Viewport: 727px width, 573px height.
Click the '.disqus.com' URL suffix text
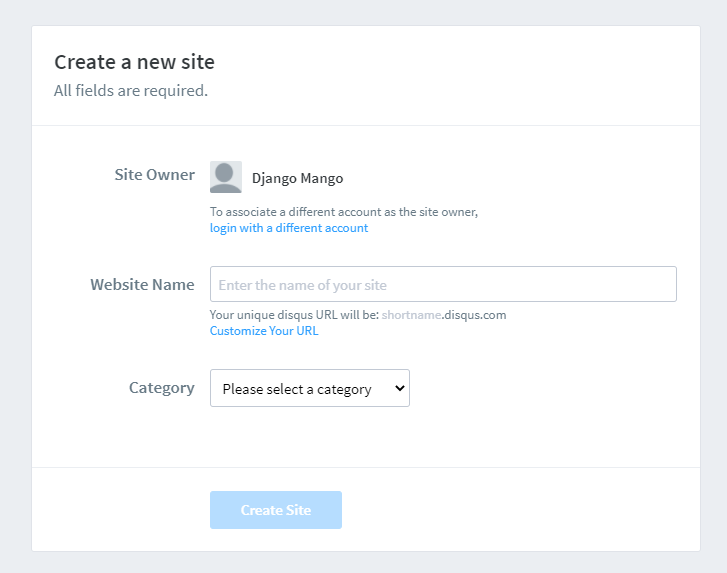474,315
